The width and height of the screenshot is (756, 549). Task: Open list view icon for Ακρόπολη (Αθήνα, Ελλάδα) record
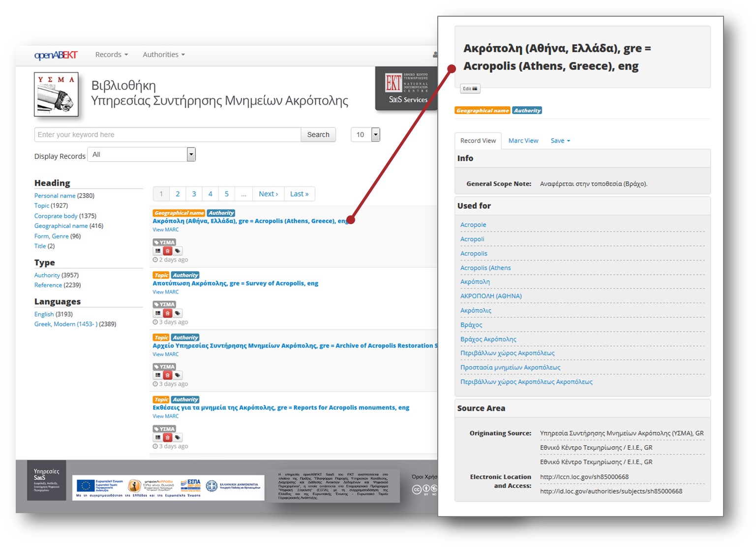coord(158,251)
